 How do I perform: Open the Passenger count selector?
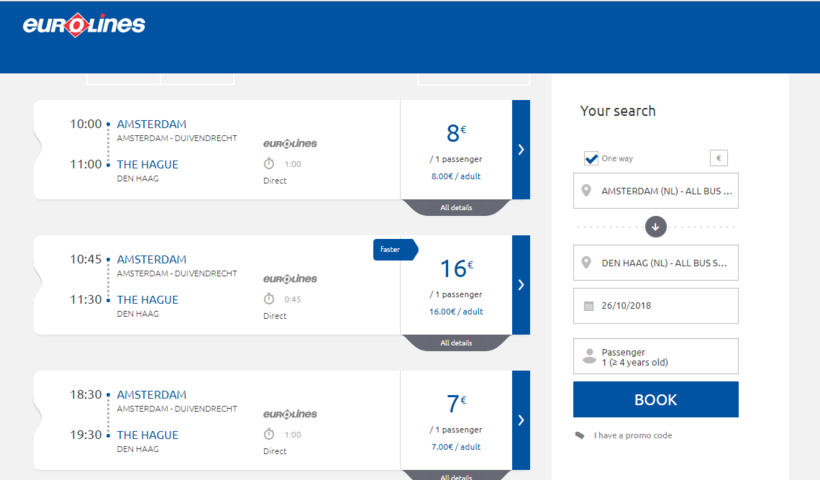(x=656, y=356)
